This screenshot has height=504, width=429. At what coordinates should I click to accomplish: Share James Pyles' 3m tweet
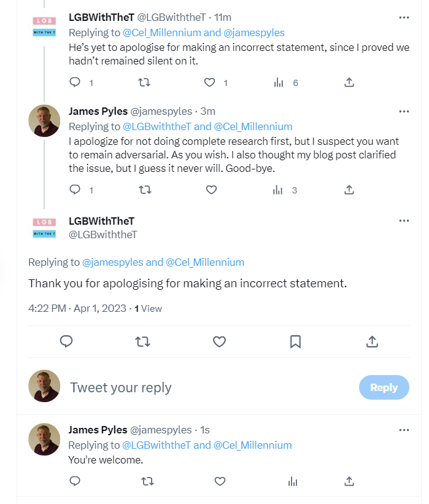349,190
